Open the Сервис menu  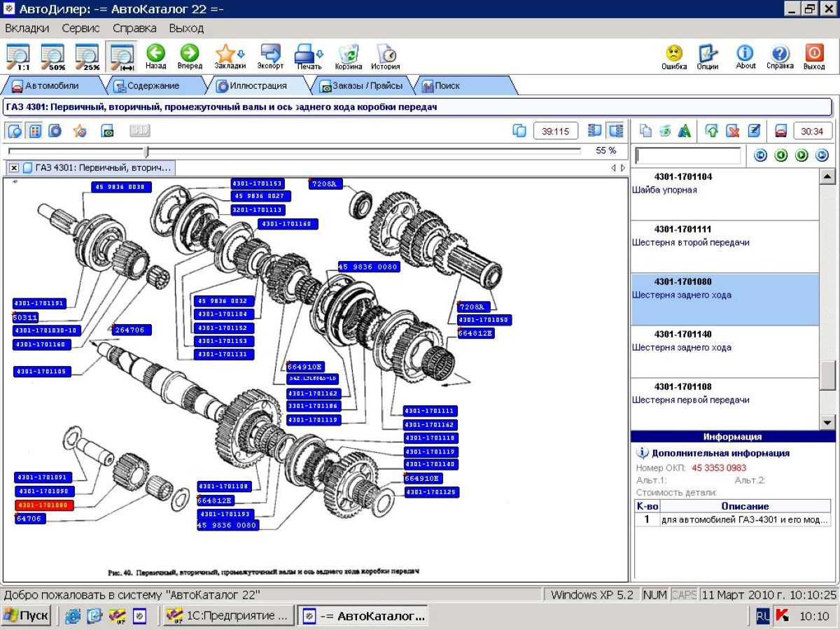point(80,29)
